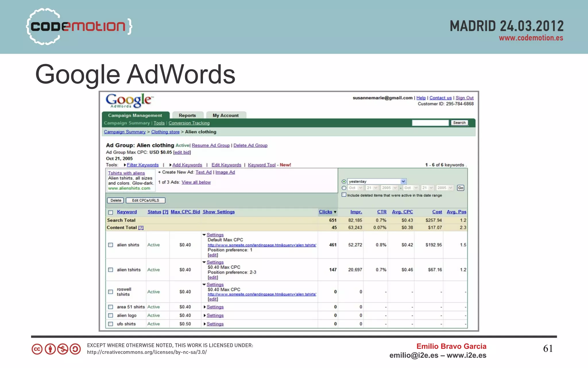Click the Creative Commons license icons
Viewport: 588px width, 368px height.
click(x=56, y=349)
